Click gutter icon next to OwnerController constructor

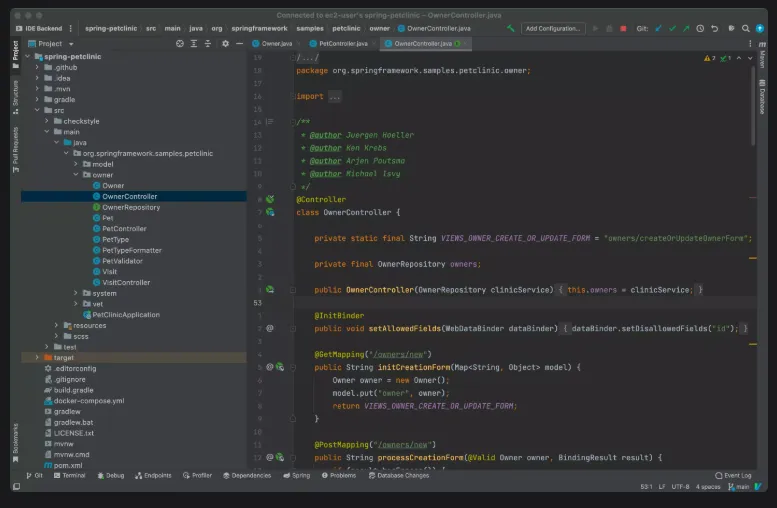[x=270, y=289]
